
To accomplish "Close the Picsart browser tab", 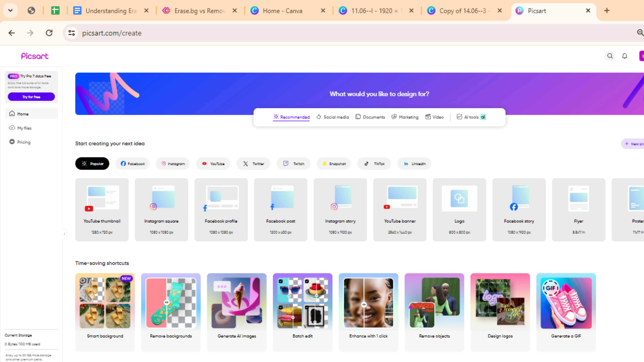I will click(x=588, y=11).
